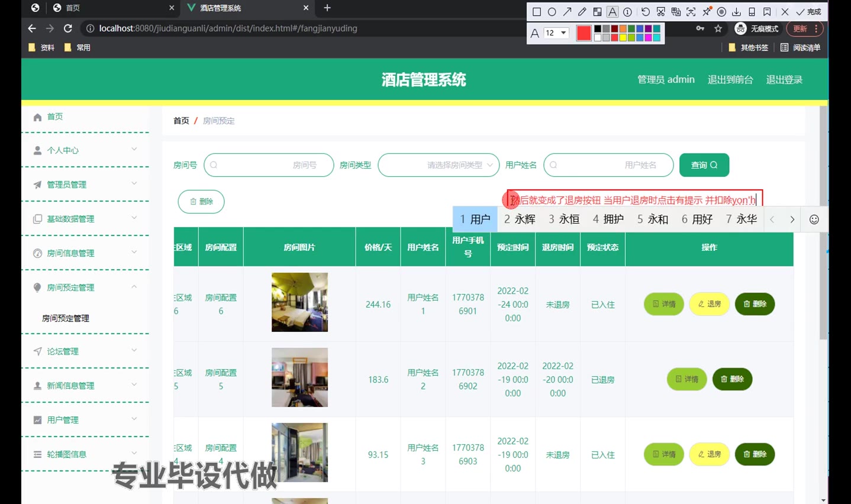
Task: Open the IME emoji smiley panel
Action: pyautogui.click(x=814, y=219)
